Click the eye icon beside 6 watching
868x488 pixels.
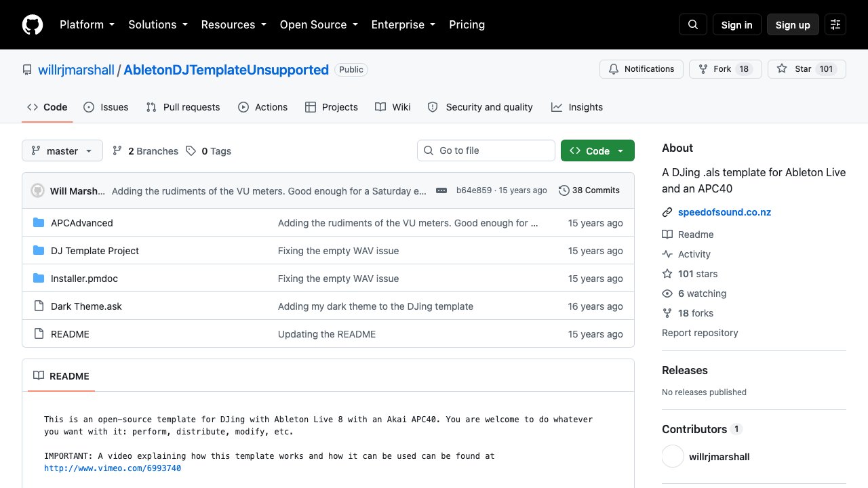point(667,293)
